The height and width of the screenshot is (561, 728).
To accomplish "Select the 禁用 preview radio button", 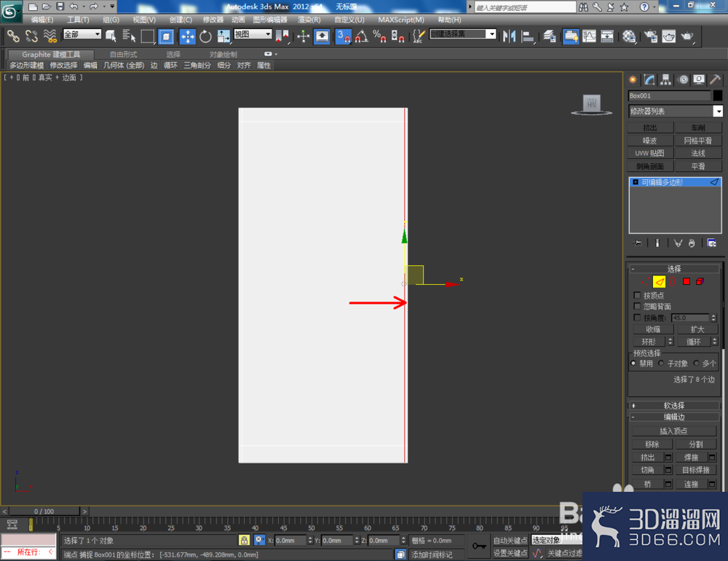I will click(x=633, y=363).
